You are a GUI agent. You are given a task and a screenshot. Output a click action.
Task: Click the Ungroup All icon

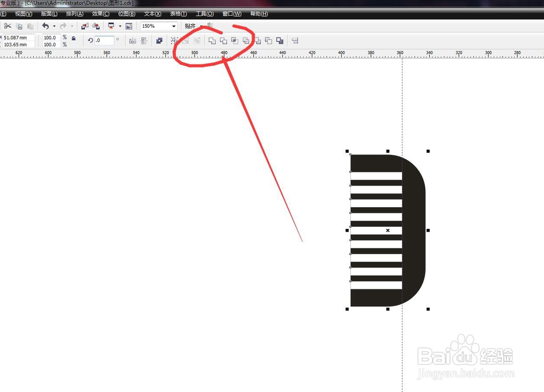click(197, 41)
